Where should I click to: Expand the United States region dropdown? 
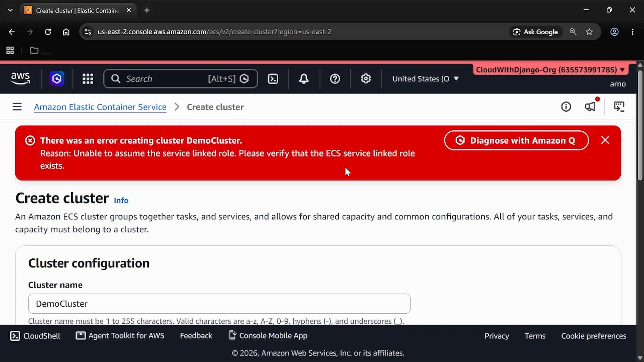point(425,79)
